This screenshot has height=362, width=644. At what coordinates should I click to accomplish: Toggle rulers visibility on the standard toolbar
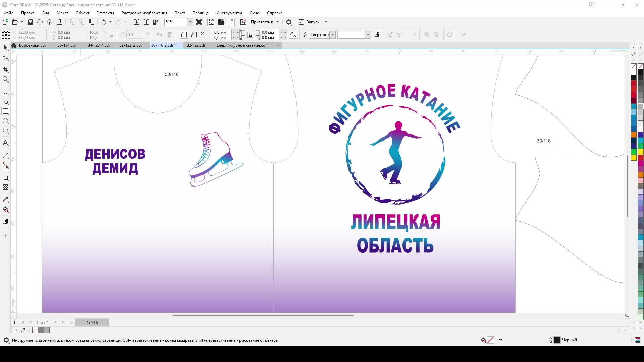[x=211, y=22]
